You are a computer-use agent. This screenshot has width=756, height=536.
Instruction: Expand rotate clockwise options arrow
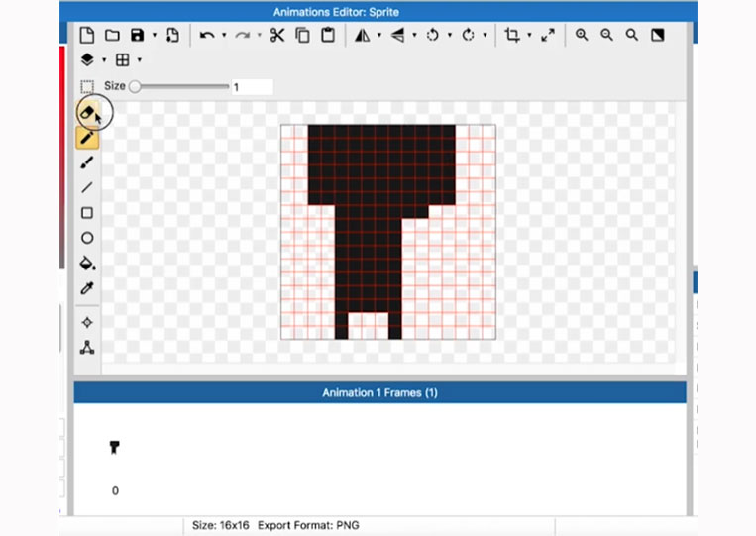(x=486, y=35)
